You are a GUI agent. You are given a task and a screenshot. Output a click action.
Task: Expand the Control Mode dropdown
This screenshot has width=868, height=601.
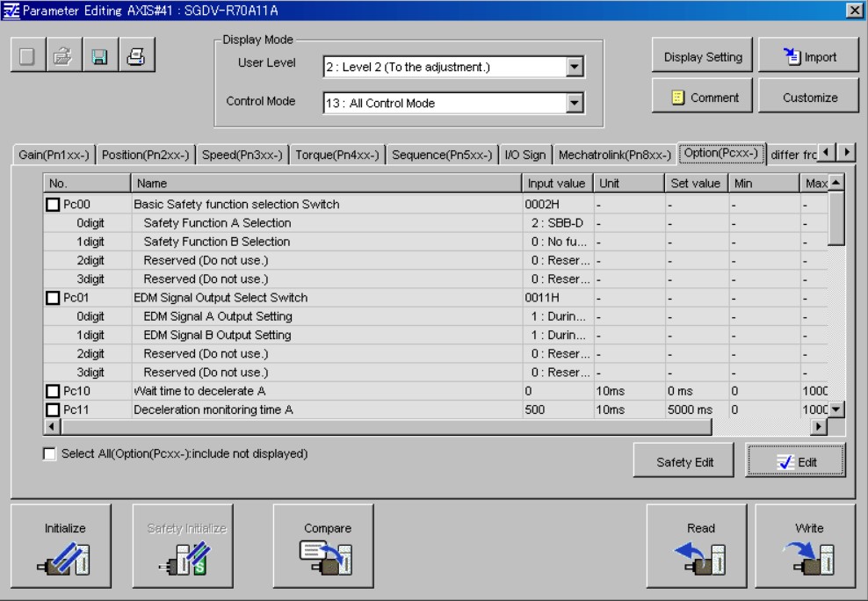(x=575, y=103)
